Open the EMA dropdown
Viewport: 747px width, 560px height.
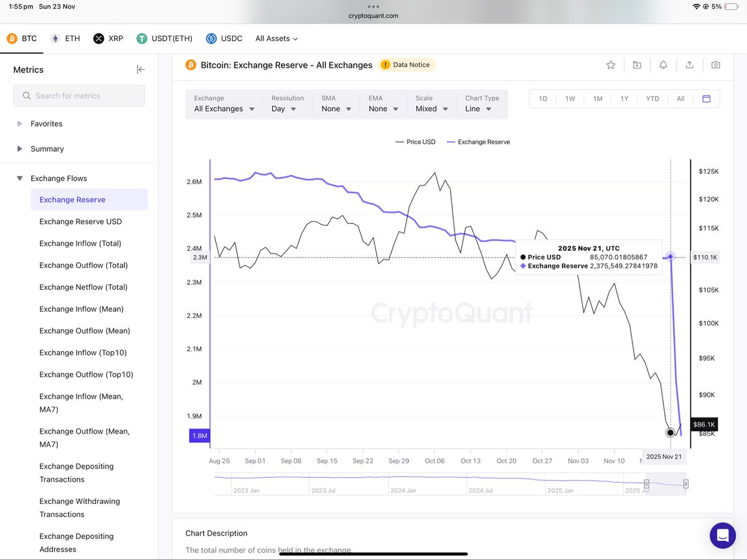pos(384,104)
